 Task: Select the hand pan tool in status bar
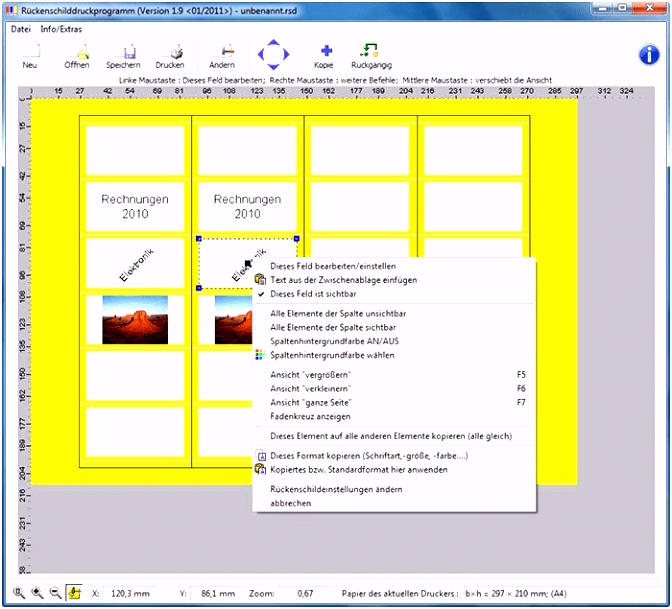click(74, 593)
